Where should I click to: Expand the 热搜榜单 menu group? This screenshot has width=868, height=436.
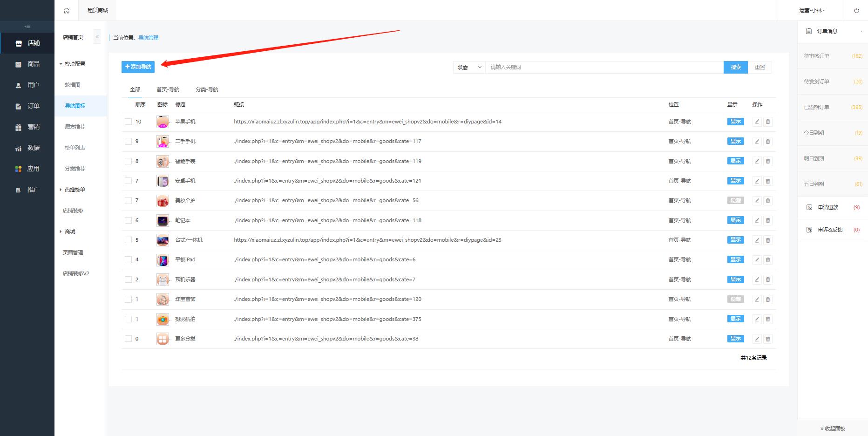[x=73, y=190]
